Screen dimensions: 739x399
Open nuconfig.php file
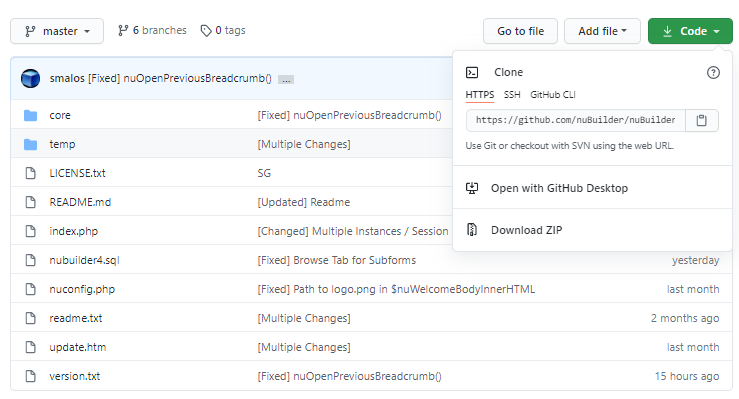coord(82,289)
